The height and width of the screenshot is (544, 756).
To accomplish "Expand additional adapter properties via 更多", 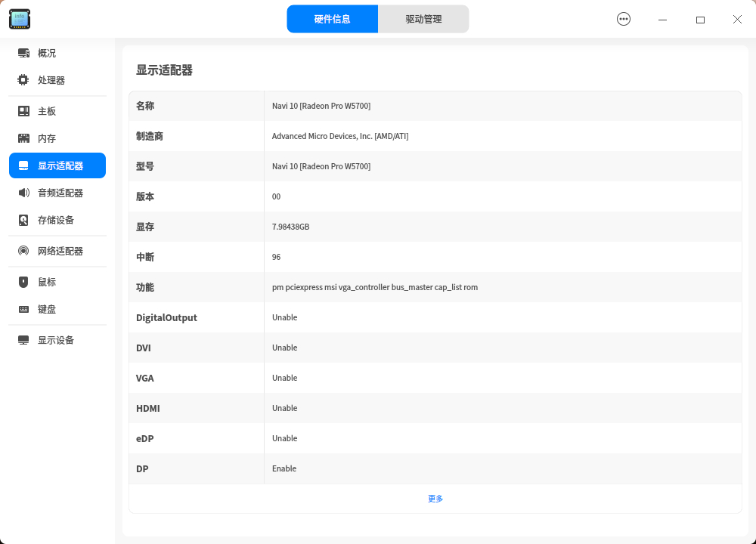I will click(x=435, y=499).
